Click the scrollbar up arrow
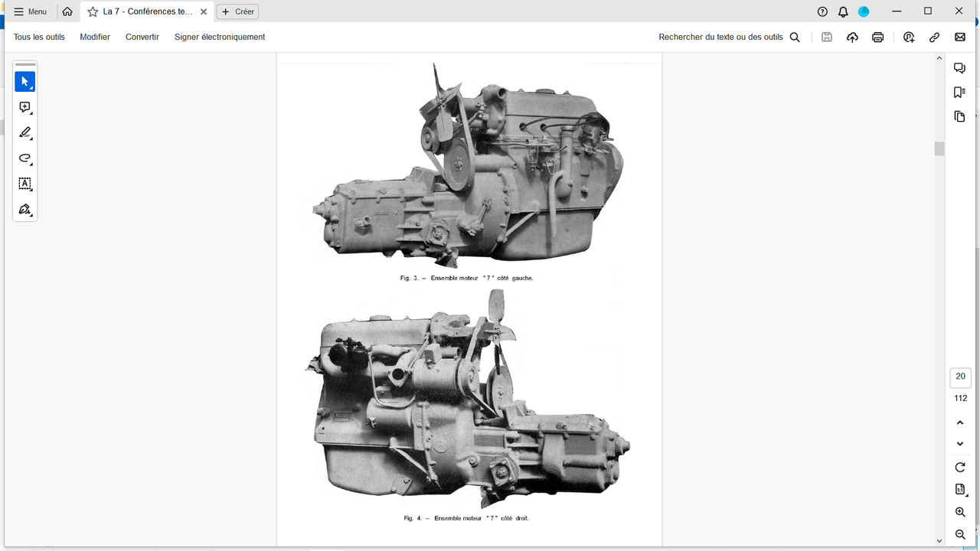The image size is (980, 551). coord(939,59)
